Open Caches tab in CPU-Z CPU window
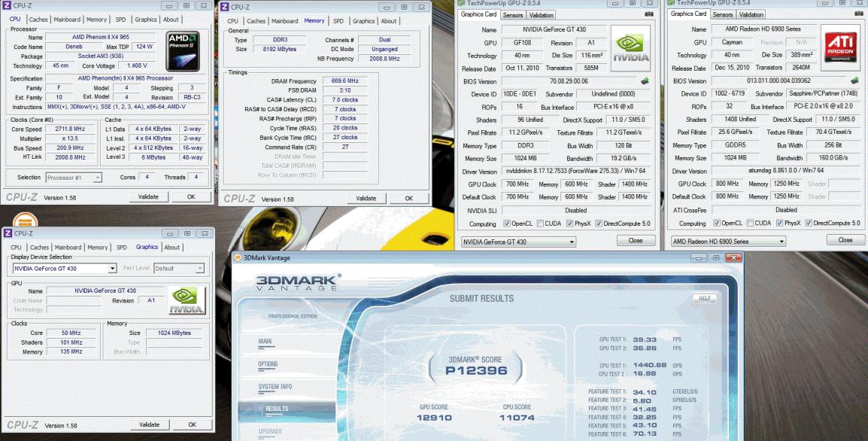This screenshot has width=868, height=441. tap(38, 20)
